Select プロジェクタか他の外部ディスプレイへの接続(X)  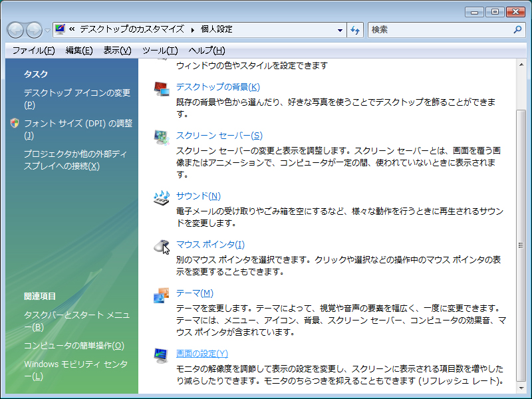pyautogui.click(x=75, y=160)
